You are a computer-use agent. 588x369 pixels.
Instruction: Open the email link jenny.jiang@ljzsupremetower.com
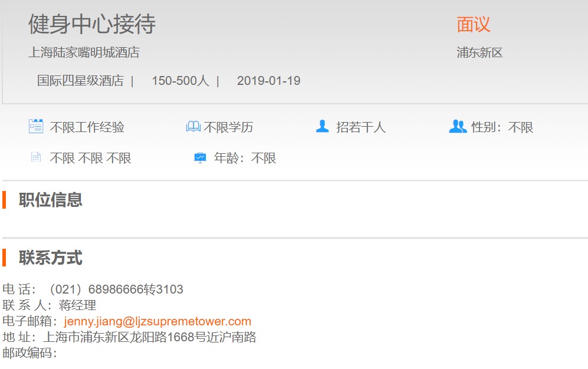[157, 321]
